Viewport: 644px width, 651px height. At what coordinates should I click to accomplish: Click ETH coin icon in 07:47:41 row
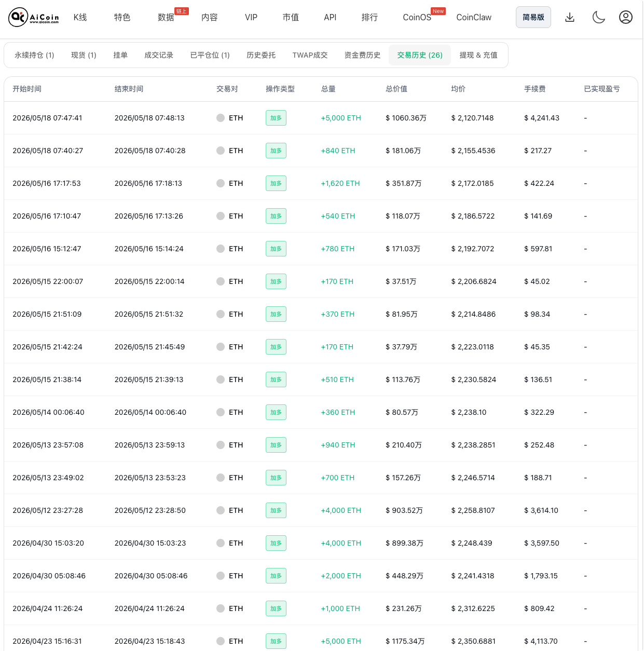pyautogui.click(x=221, y=118)
